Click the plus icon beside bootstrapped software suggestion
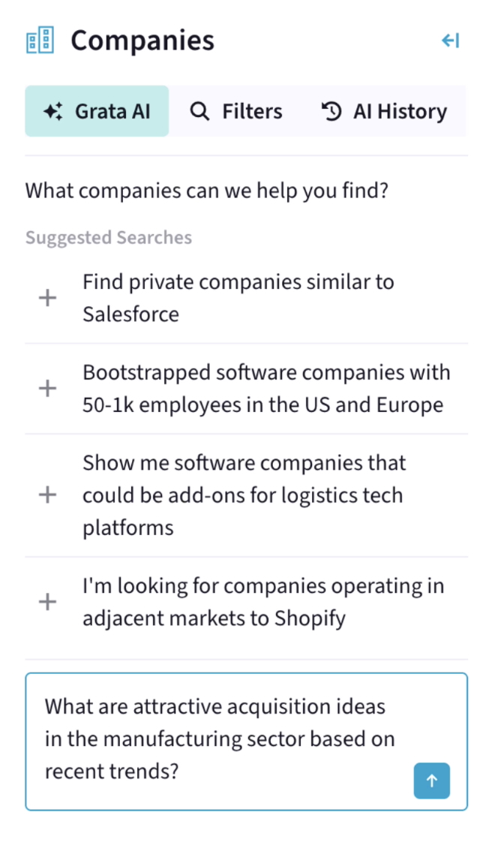Image resolution: width=504 pixels, height=842 pixels. click(x=46, y=388)
